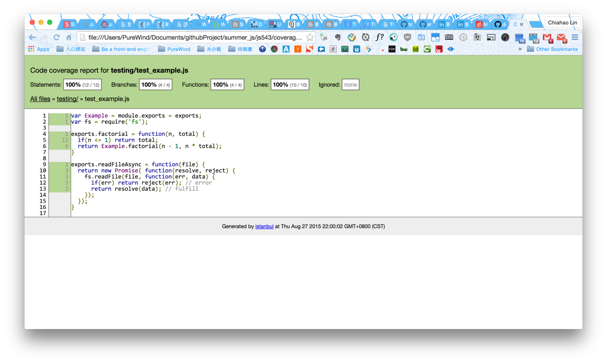Open the sync arrows extension icon
This screenshot has height=364, width=607.
click(365, 38)
